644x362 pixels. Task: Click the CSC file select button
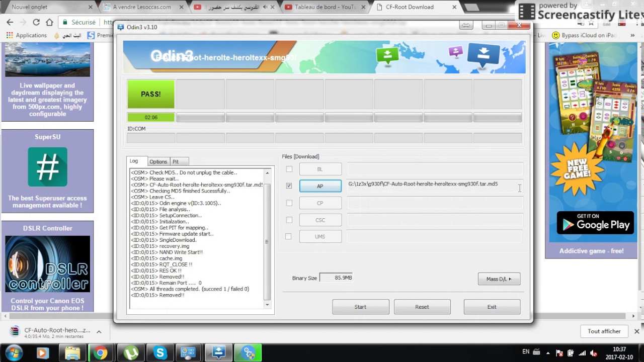320,220
